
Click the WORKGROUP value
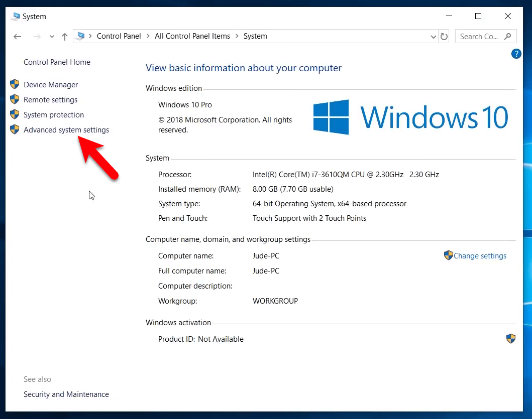coord(275,301)
